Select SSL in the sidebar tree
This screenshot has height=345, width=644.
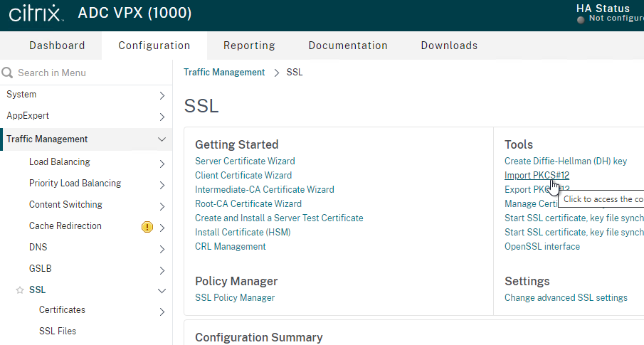pyautogui.click(x=38, y=290)
